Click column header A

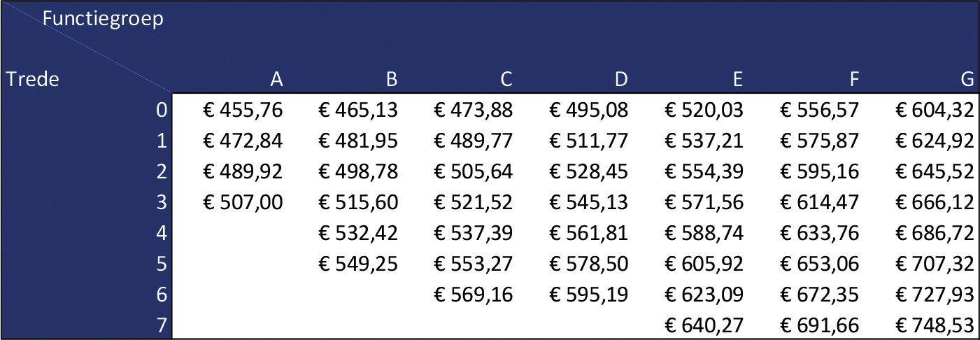(276, 80)
